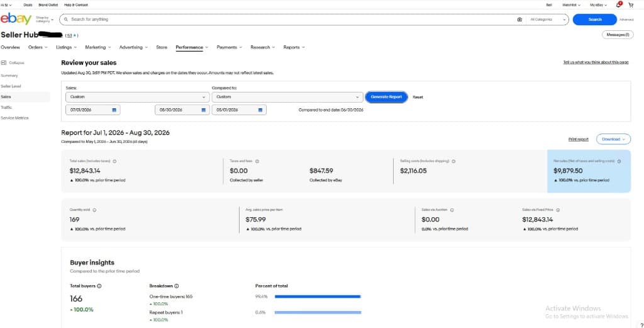
Task: Click the 07/01/2026 start date field
Action: (93, 110)
